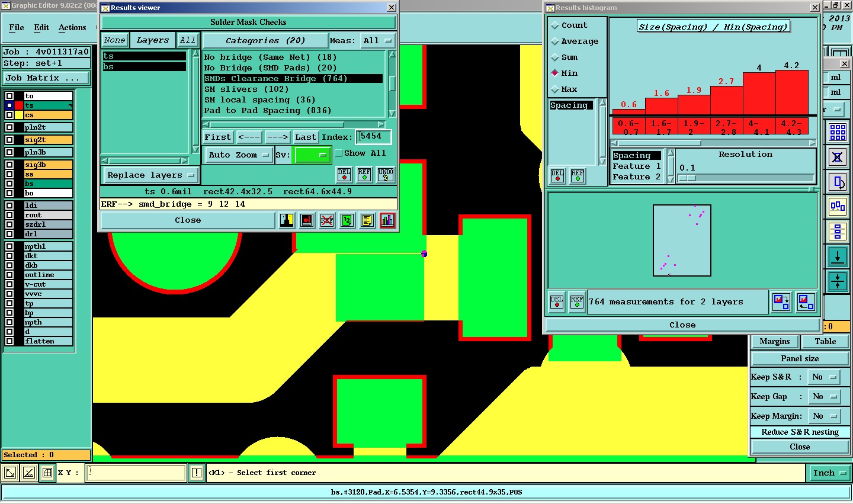This screenshot has height=504, width=853.
Task: Toggle checkbox for the 'drl' layer
Action: click(x=9, y=234)
